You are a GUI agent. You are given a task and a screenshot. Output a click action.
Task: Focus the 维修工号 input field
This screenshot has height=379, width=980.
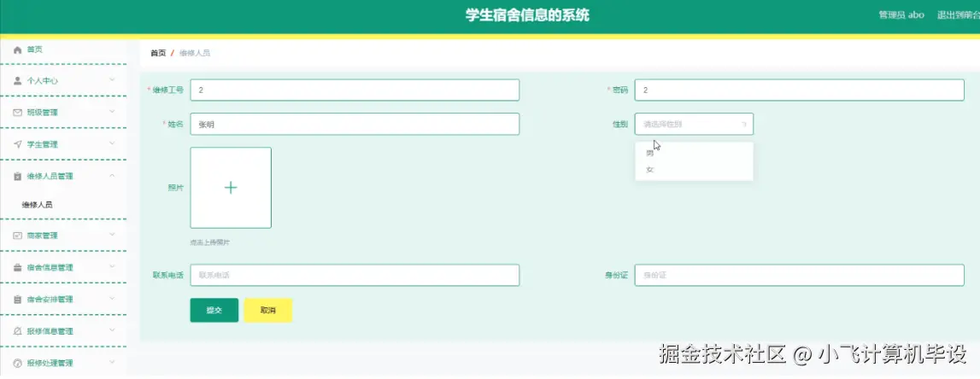point(355,90)
